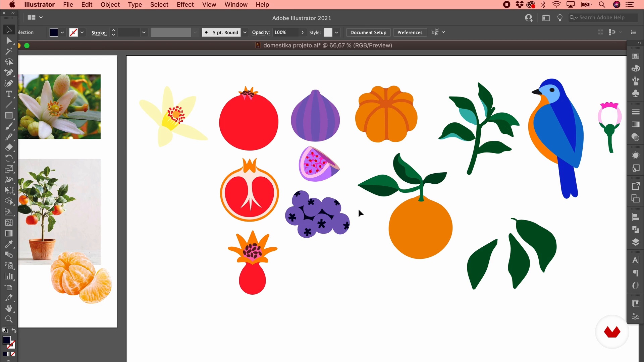
Task: Select the Perspective Grid tool
Action: point(9,212)
